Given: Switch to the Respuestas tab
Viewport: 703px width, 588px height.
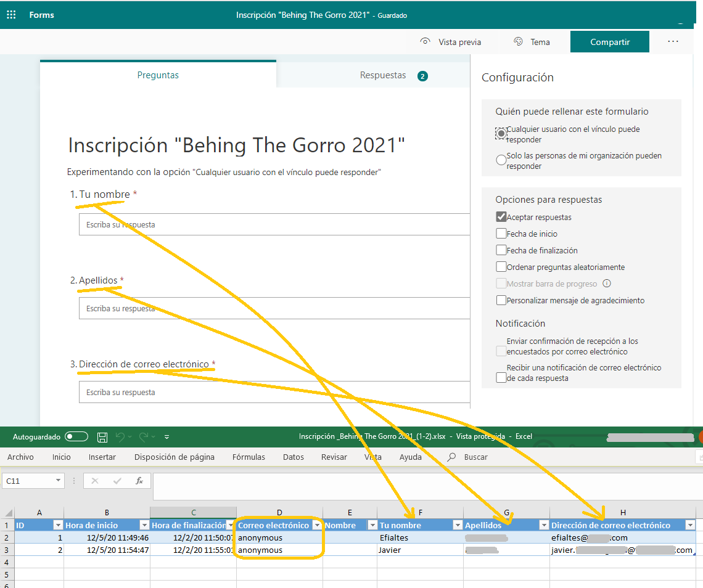Looking at the screenshot, I should [382, 75].
